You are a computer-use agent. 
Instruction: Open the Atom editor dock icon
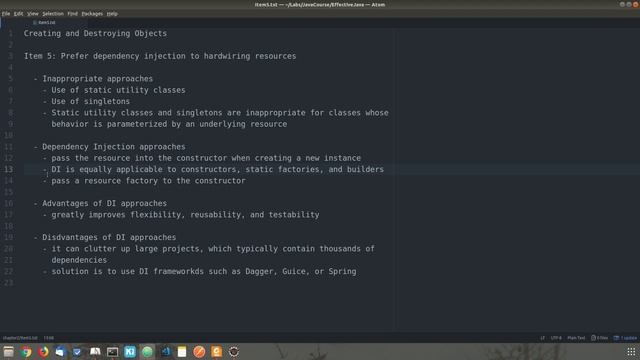coord(147,351)
